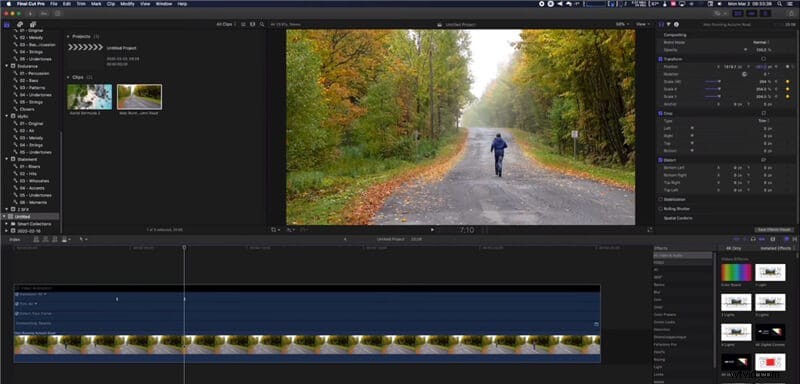Toggle viewer fullscreen playback icon

pos(650,230)
